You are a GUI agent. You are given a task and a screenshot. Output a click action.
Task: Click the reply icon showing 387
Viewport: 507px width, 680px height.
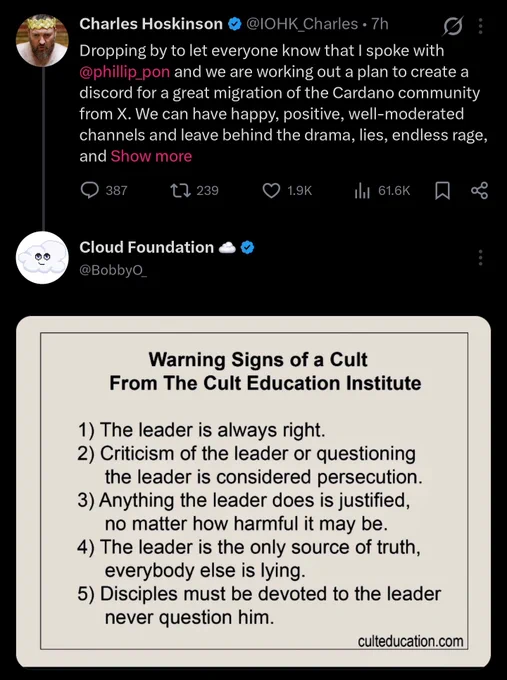point(90,190)
